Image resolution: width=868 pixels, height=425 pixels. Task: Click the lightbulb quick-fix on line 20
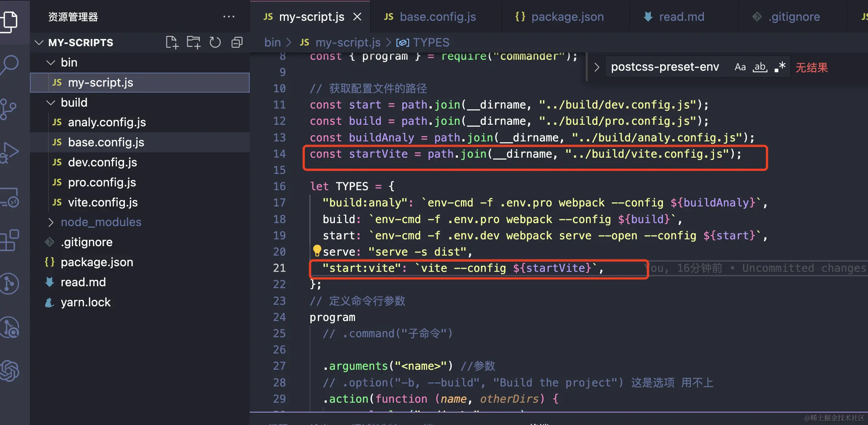click(x=317, y=250)
